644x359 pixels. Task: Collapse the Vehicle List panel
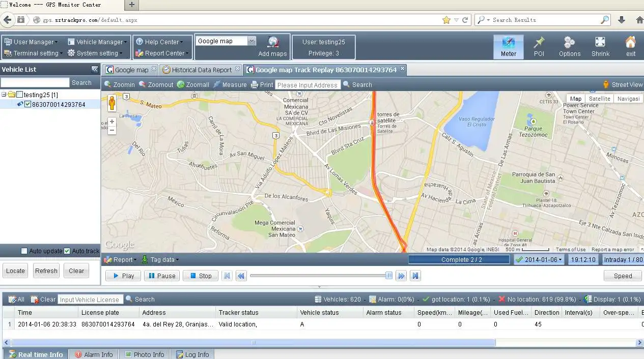tap(95, 70)
